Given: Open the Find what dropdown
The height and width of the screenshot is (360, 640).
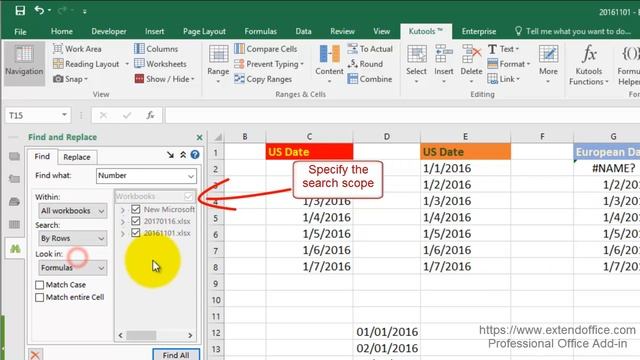Looking at the screenshot, I should (x=191, y=176).
